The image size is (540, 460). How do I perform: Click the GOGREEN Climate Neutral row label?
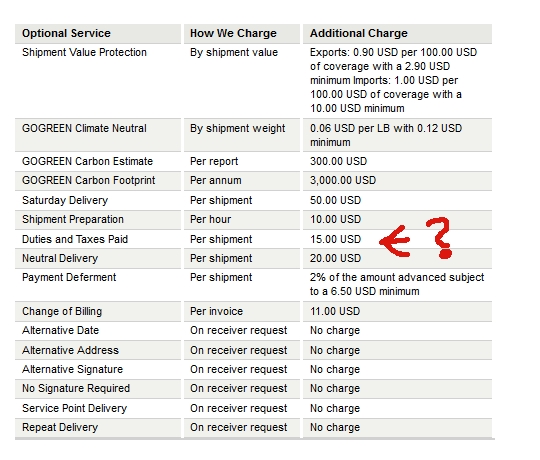pos(84,128)
